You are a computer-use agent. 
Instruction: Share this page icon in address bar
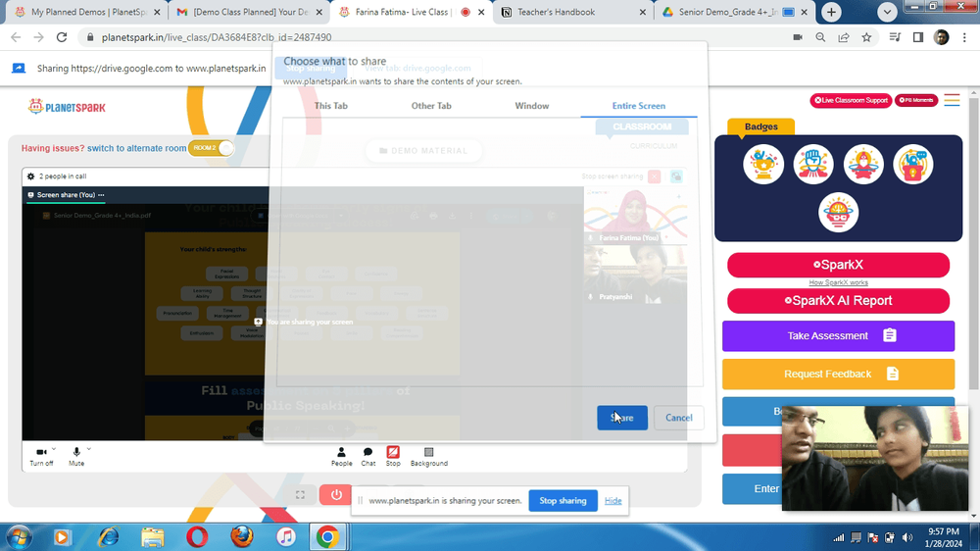coord(843,37)
